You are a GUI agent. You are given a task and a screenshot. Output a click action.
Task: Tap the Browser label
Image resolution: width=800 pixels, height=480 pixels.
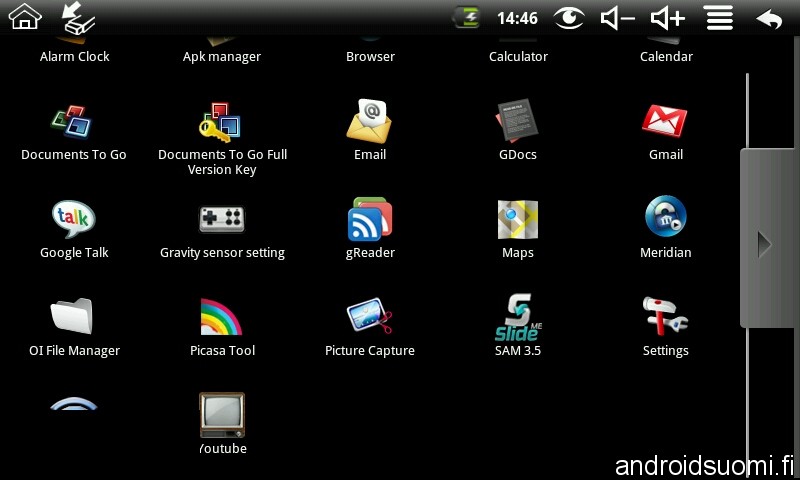pyautogui.click(x=370, y=57)
